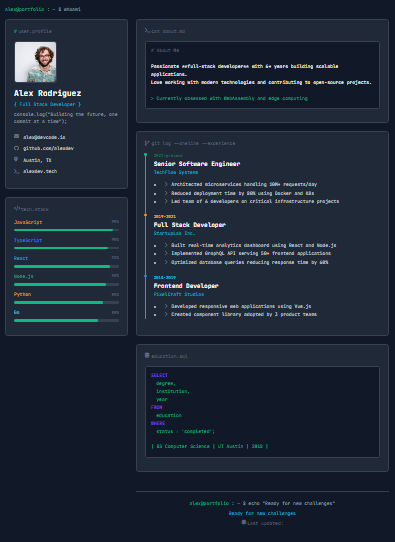
Task: Click the console.log tagline text
Action: click(x=66, y=118)
